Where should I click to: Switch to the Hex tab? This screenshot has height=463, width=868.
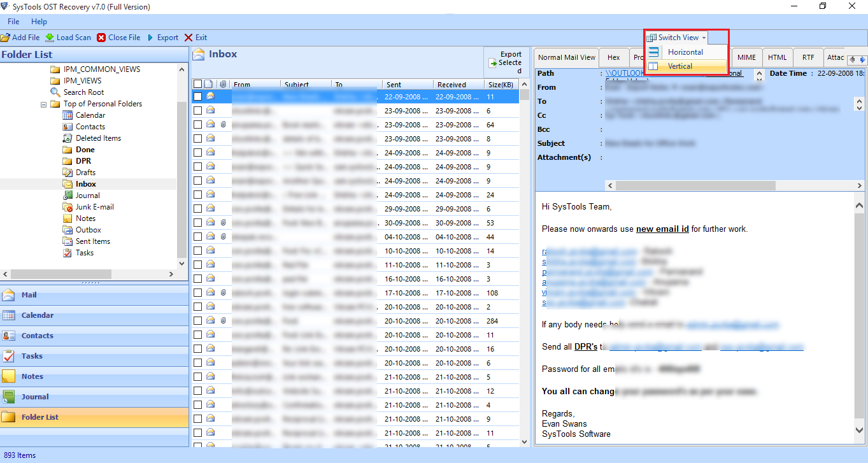point(613,57)
